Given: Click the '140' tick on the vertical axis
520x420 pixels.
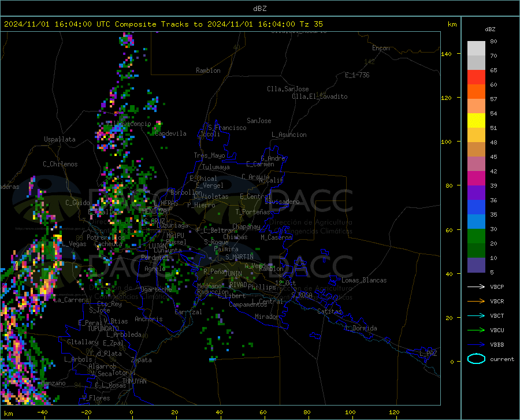Looking at the screenshot, I should 446,54.
